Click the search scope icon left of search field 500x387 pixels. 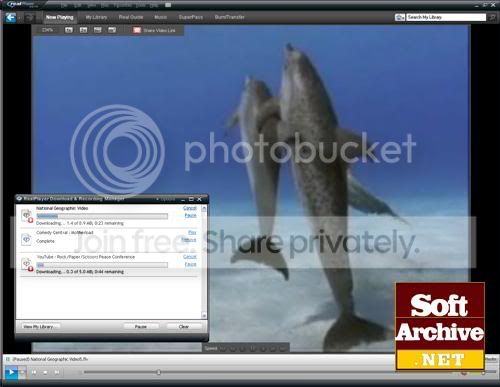(400, 17)
